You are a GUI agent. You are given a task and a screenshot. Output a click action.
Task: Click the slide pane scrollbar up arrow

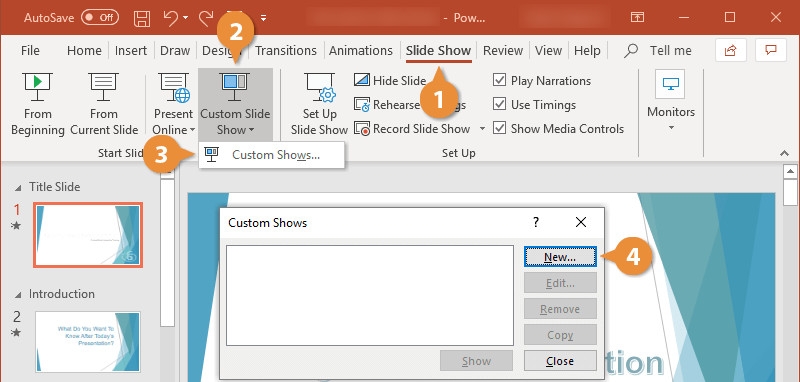pos(790,172)
